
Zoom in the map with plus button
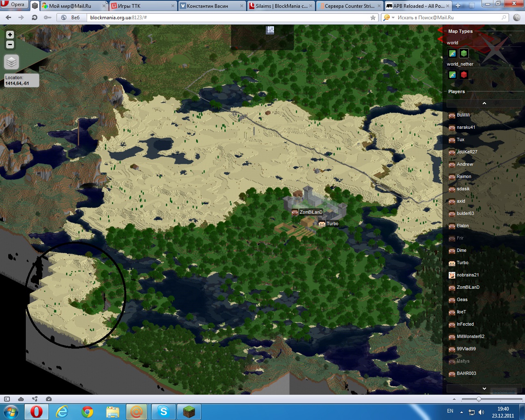tap(10, 35)
